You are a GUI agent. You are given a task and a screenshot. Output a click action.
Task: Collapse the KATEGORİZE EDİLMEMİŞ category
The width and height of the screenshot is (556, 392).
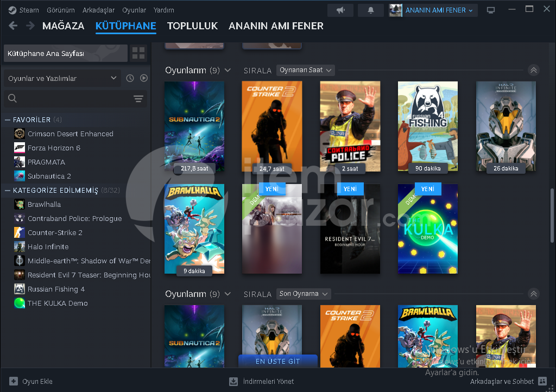point(8,191)
